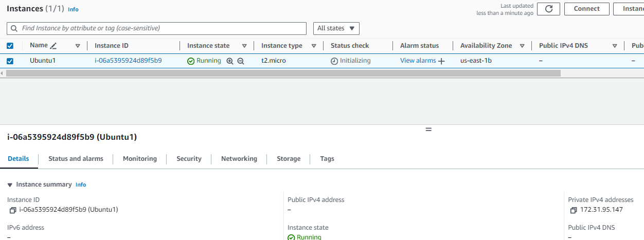Click the zoom in icon beside Running
This screenshot has width=644, height=240.
tap(230, 61)
